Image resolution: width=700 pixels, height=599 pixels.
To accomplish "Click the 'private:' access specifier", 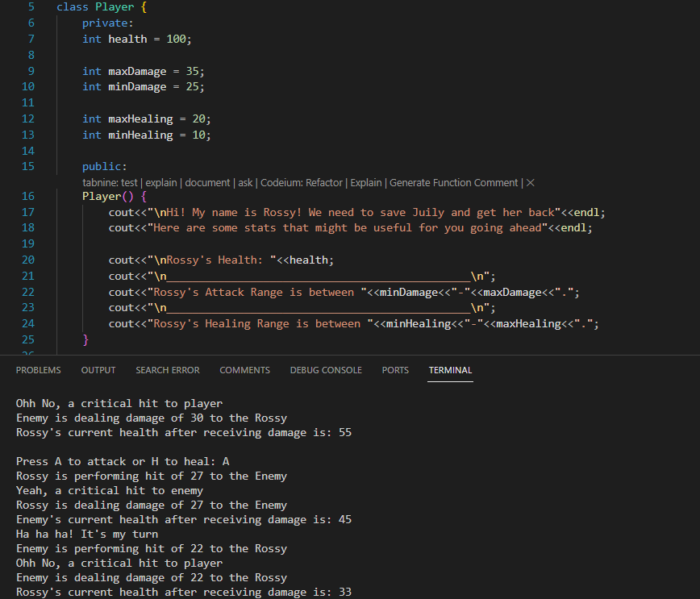I will (107, 23).
